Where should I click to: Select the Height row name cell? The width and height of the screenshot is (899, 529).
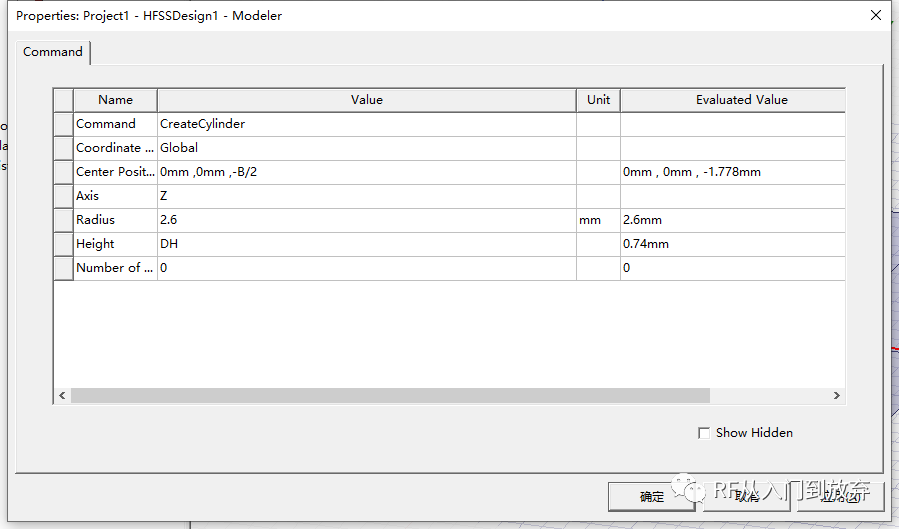tap(115, 244)
